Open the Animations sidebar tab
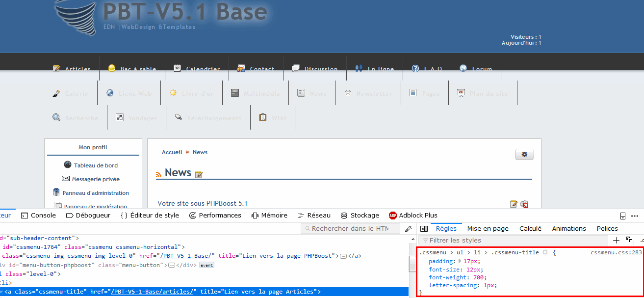Viewport: 644px width, 298px height. (569, 229)
